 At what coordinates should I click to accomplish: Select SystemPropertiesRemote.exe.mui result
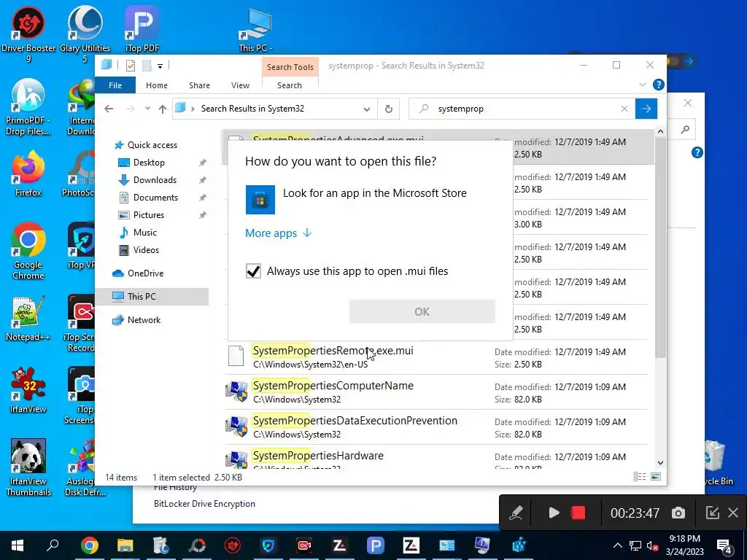pos(436,357)
